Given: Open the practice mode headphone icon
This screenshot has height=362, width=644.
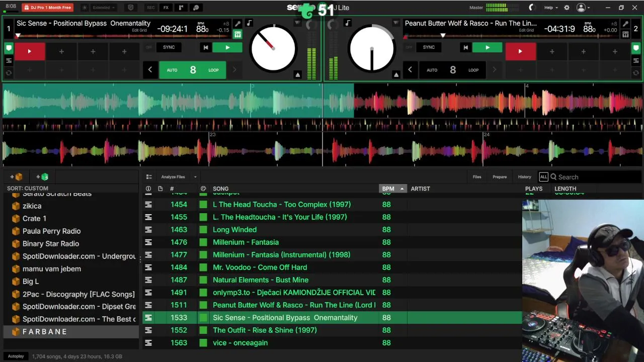Looking at the screenshot, I should coord(196,8).
